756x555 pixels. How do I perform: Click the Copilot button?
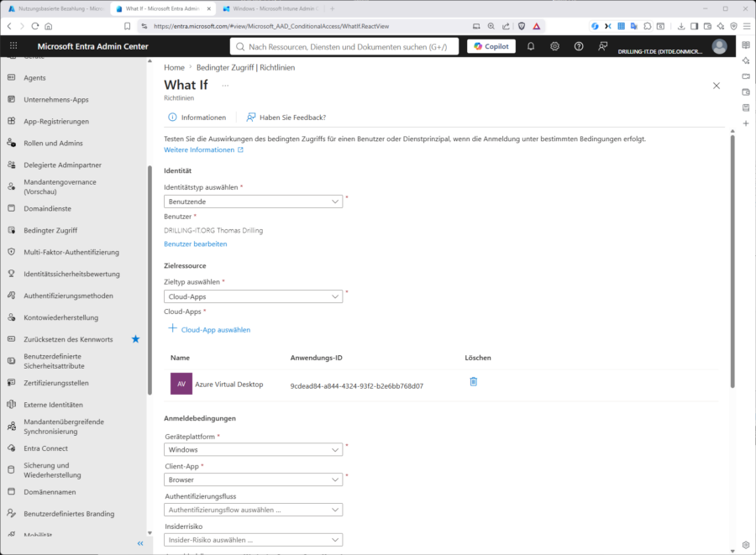coord(491,46)
